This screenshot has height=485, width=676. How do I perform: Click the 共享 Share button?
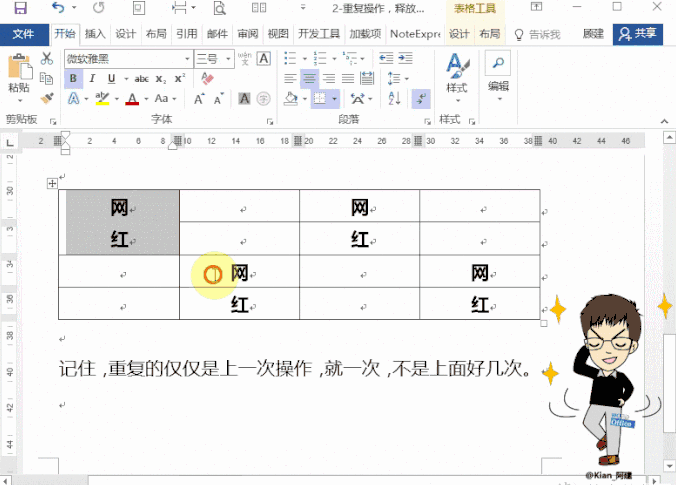pyautogui.click(x=638, y=34)
